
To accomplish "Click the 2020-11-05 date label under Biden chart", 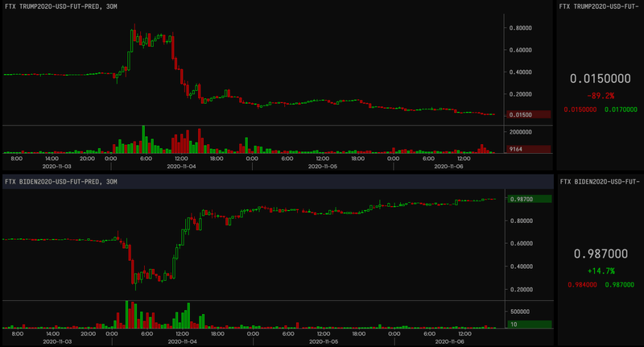I will [x=324, y=341].
